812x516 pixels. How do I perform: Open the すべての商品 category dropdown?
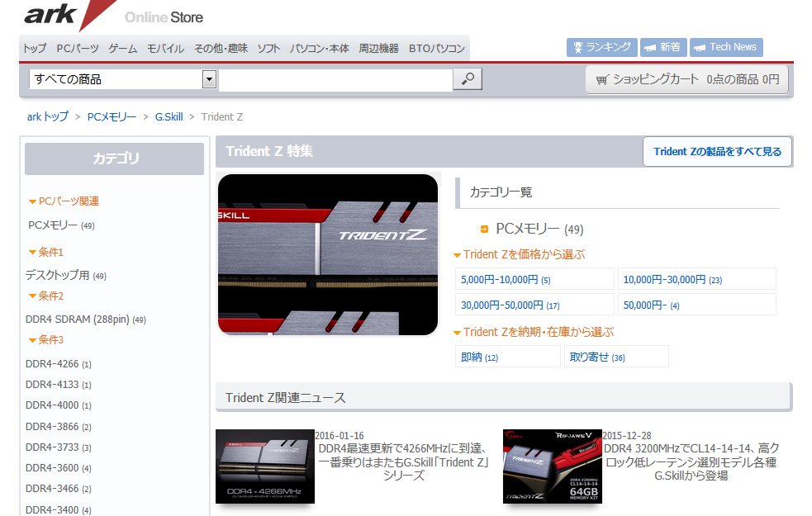209,79
